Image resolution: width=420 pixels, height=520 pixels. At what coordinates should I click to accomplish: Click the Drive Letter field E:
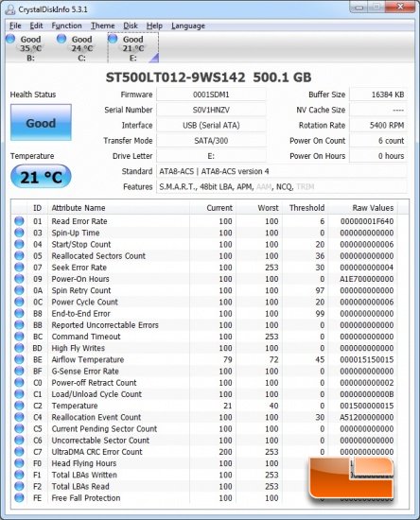211,156
